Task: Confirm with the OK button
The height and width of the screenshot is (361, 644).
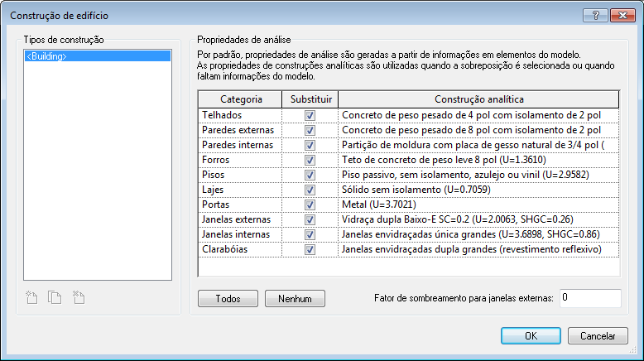Action: 531,336
